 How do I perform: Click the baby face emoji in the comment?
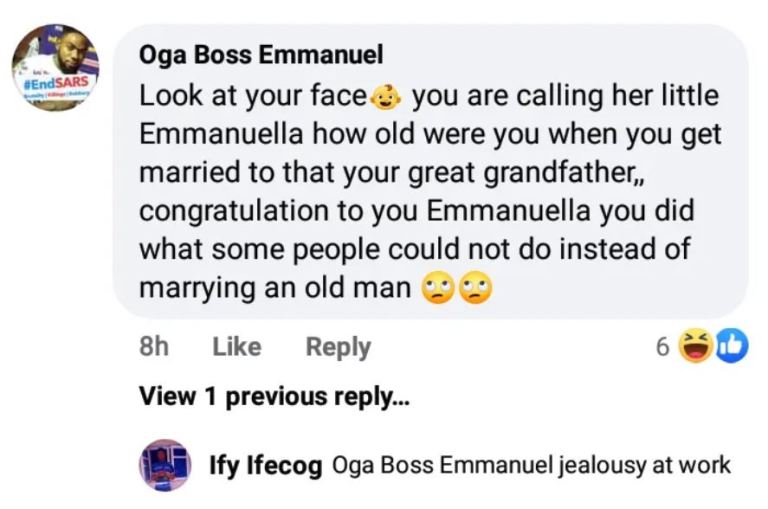pos(386,97)
